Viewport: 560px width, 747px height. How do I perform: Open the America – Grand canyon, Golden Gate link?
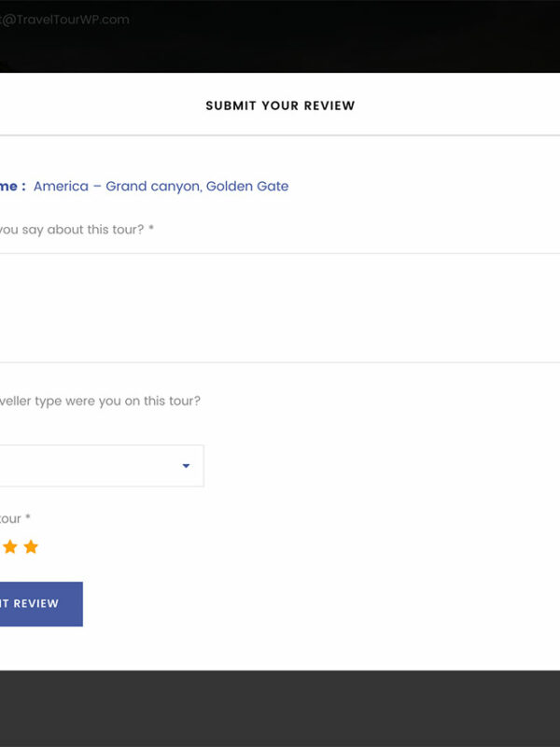click(161, 186)
